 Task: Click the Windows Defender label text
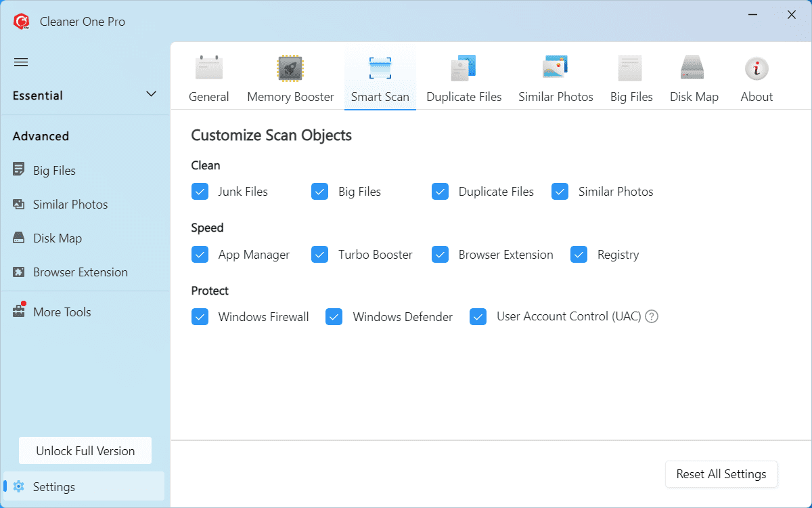click(403, 317)
